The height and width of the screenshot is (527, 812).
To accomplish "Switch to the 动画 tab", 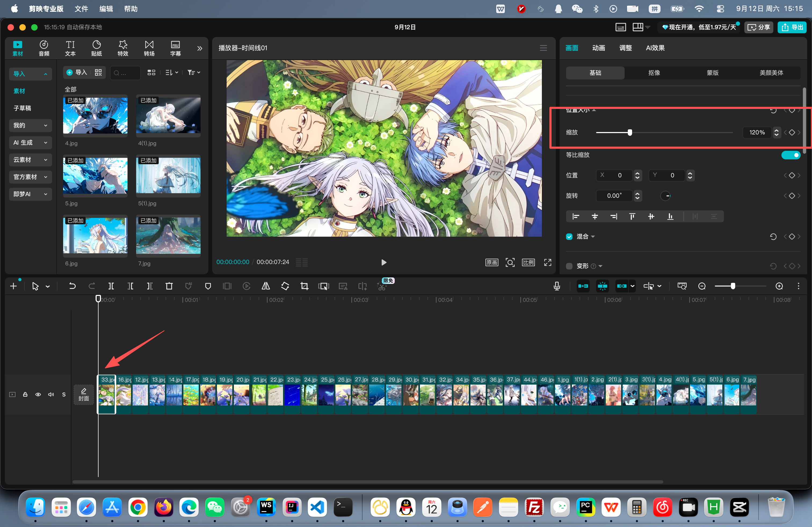I will [x=599, y=48].
